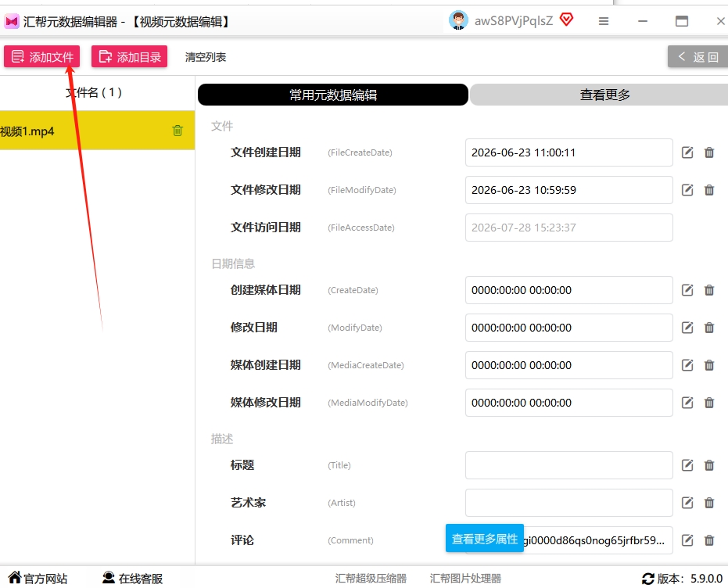Image resolution: width=728 pixels, height=588 pixels.
Task: Click the empty Artist input field
Action: 568,503
